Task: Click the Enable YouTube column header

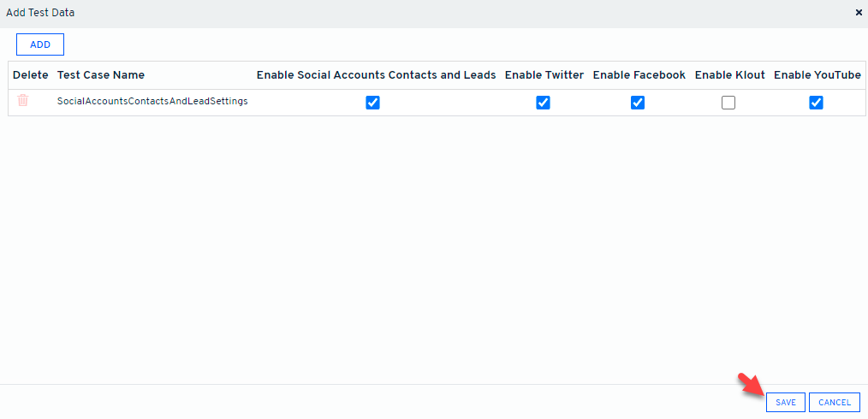Action: [x=817, y=75]
